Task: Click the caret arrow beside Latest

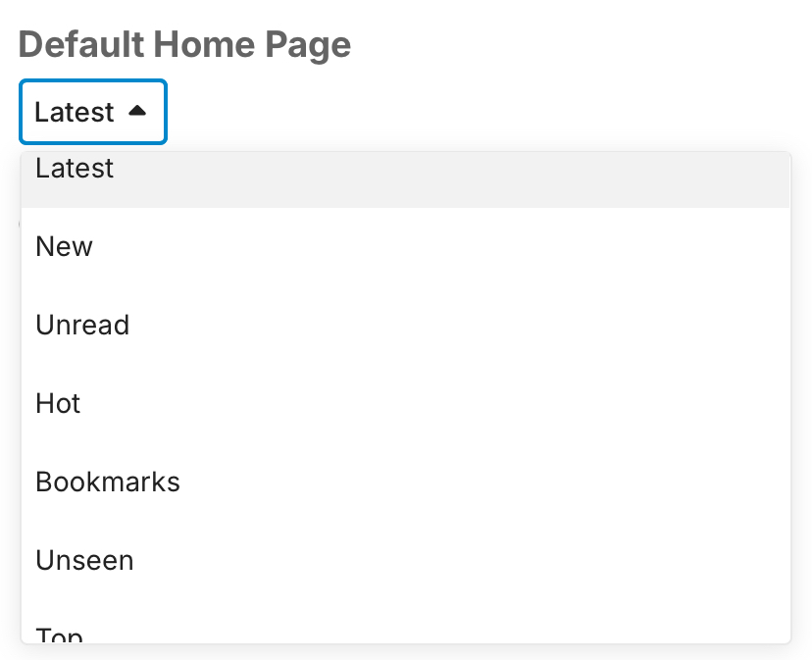Action: click(x=137, y=112)
